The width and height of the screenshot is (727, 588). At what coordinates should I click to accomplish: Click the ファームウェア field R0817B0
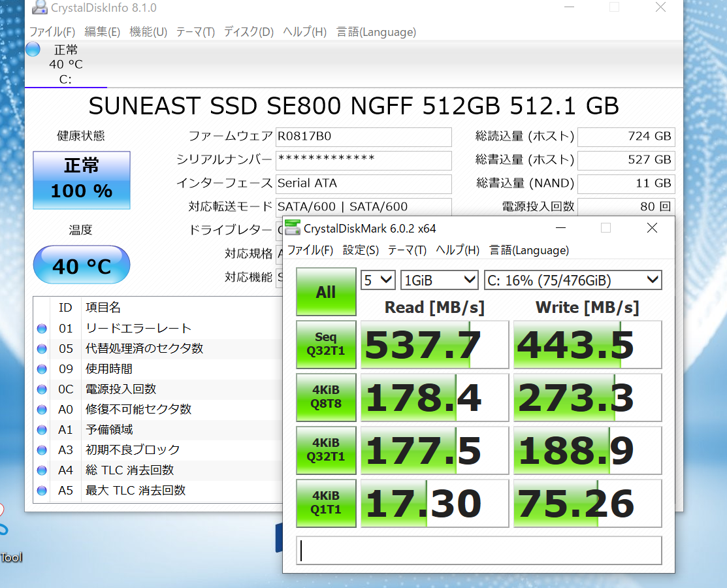363,137
